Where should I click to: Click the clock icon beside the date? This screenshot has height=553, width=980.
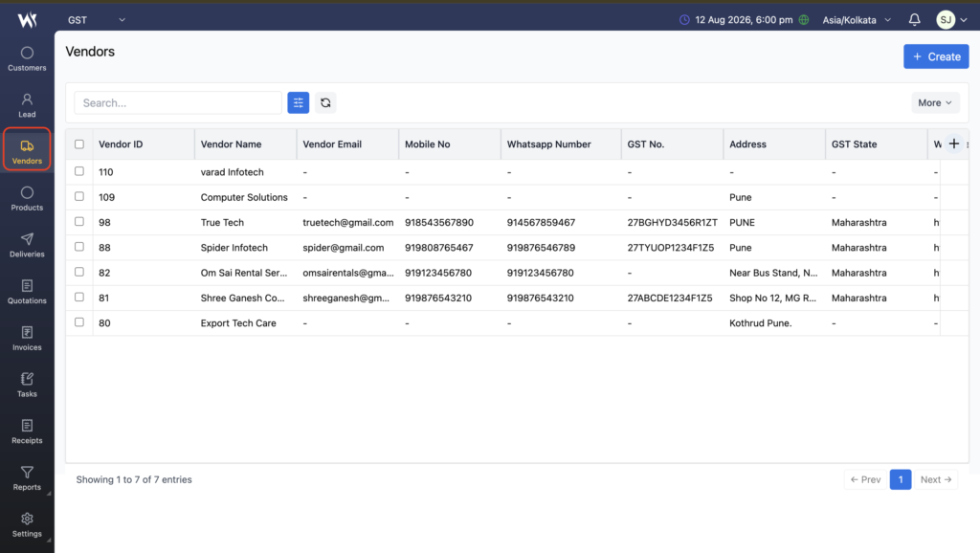click(x=684, y=20)
